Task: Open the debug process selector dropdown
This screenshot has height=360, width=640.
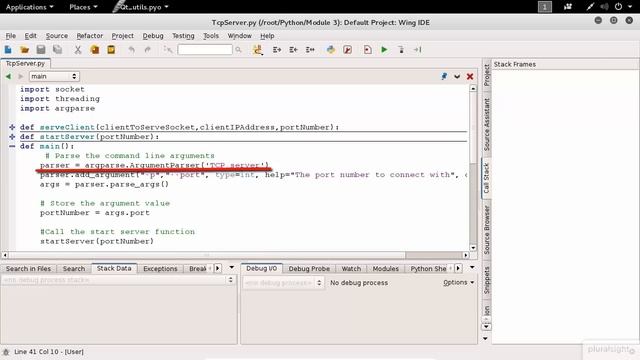Action: [x=284, y=282]
